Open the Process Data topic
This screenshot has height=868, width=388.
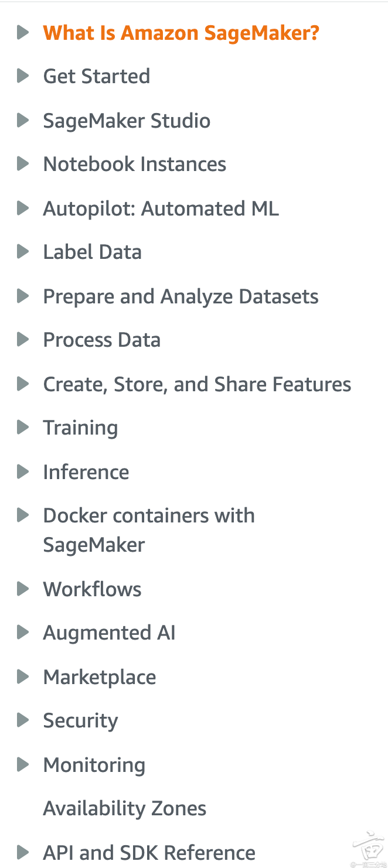(101, 340)
